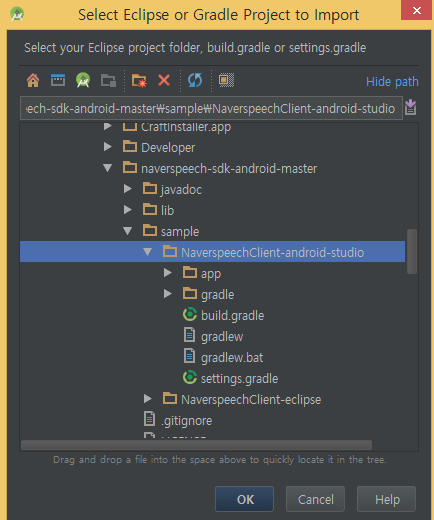Click the sample folder icon
Viewport: 434px width, 520px height.
150,230
